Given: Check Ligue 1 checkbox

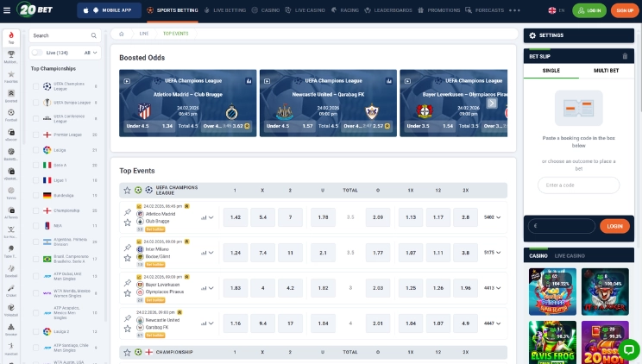Looking at the screenshot, I should (x=35, y=180).
